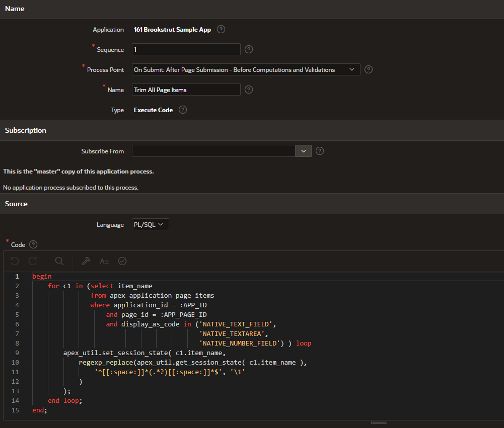
Task: Open the code editor wrench utilities
Action: click(x=86, y=261)
